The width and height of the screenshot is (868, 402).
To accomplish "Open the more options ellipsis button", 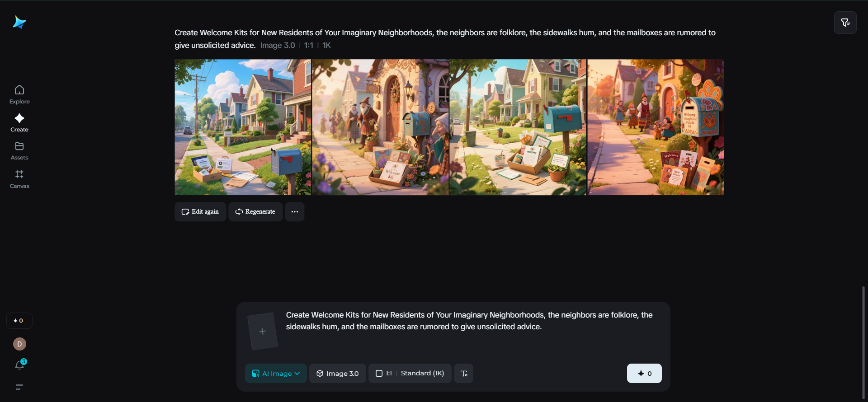I will pos(294,212).
